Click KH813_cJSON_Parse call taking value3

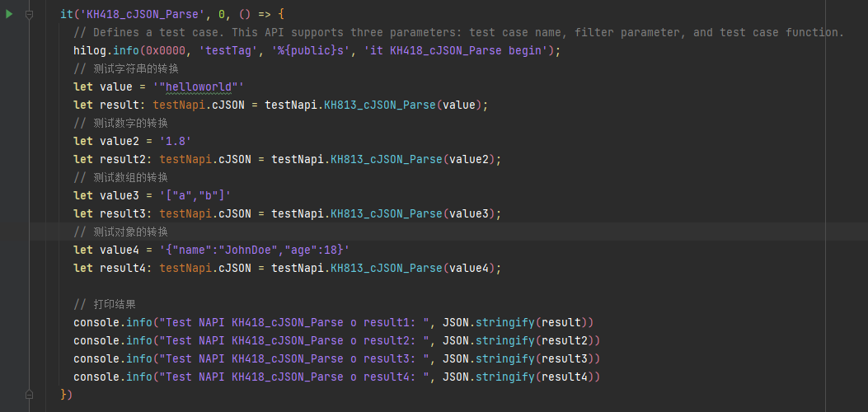point(386,214)
